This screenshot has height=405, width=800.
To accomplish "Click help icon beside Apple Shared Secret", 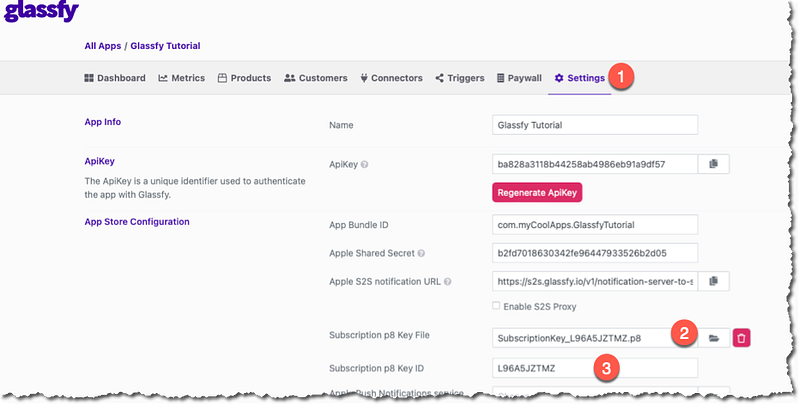I will (x=421, y=254).
